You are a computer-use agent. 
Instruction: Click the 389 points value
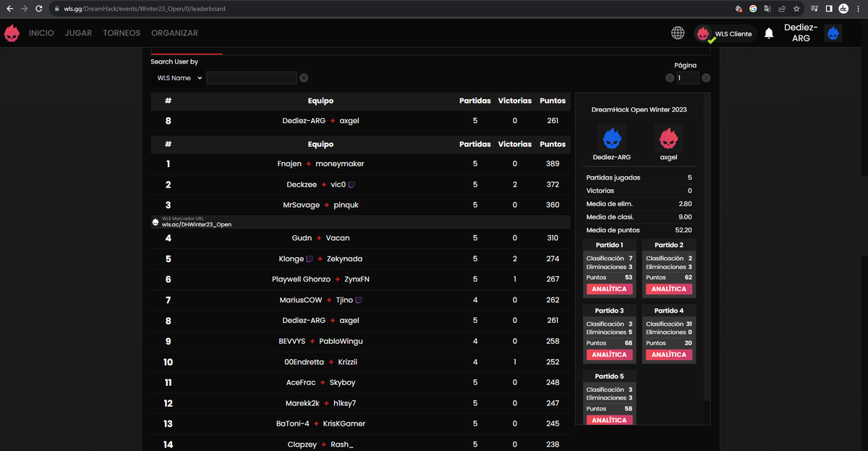pos(553,164)
